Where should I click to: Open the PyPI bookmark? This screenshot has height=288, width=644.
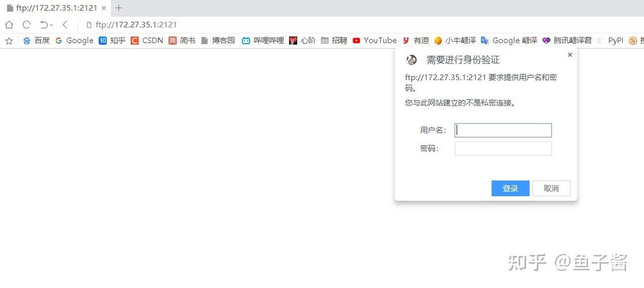pos(610,40)
